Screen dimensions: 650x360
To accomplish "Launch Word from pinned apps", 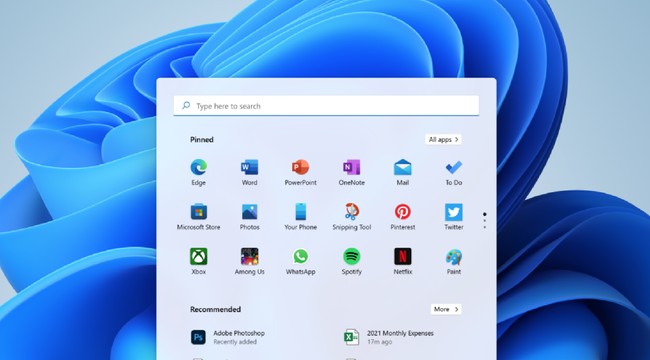I will tap(250, 168).
